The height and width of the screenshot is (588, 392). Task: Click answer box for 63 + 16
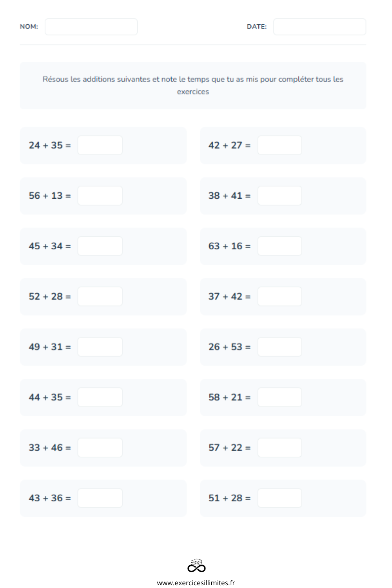click(x=279, y=246)
